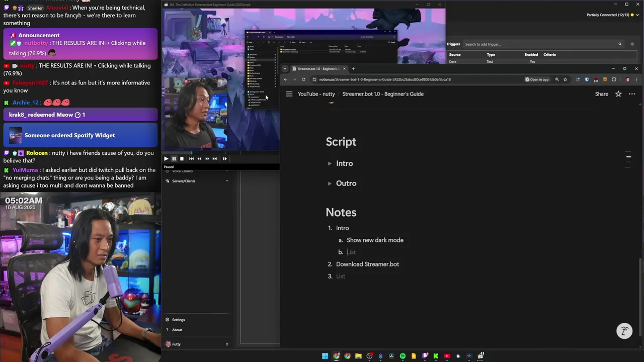Screen dimensions: 644x362
Task: Click the Chrome address bar URL
Action: pyautogui.click(x=385, y=79)
